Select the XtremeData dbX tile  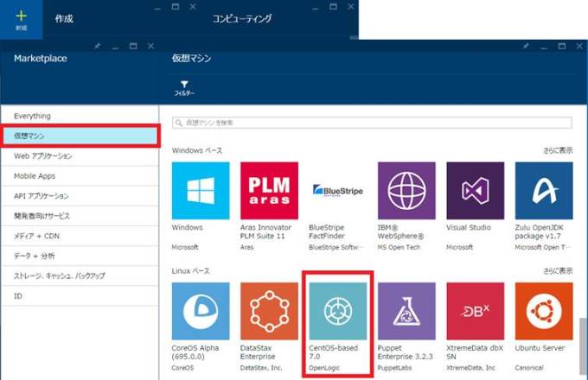475,311
